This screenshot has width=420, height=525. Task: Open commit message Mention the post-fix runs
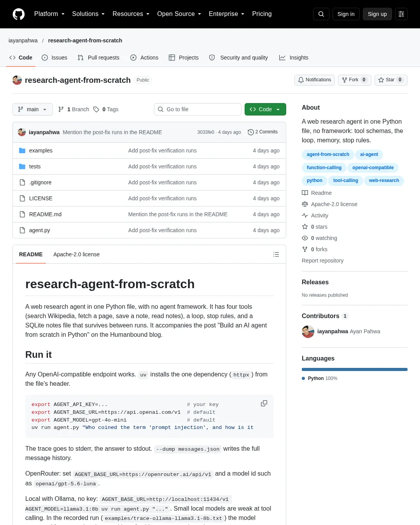pos(112,132)
